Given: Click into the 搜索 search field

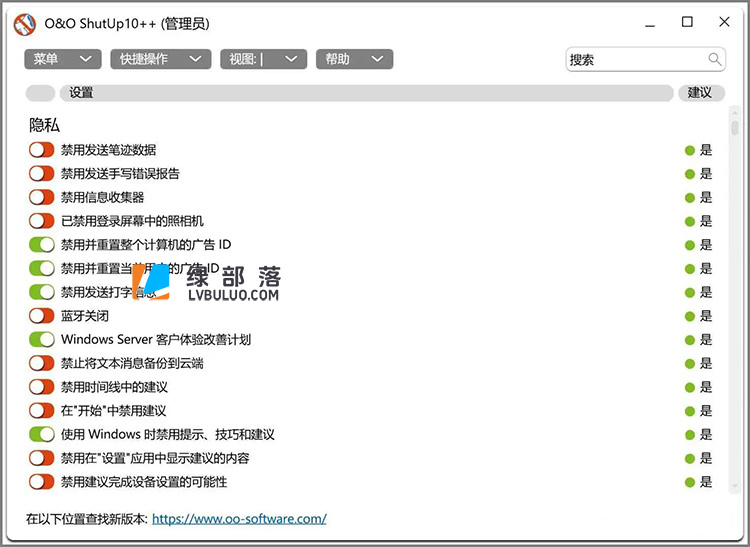Looking at the screenshot, I should coord(645,59).
